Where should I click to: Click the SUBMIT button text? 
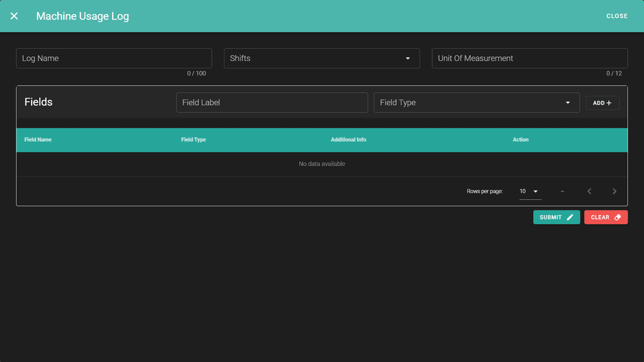coord(551,217)
